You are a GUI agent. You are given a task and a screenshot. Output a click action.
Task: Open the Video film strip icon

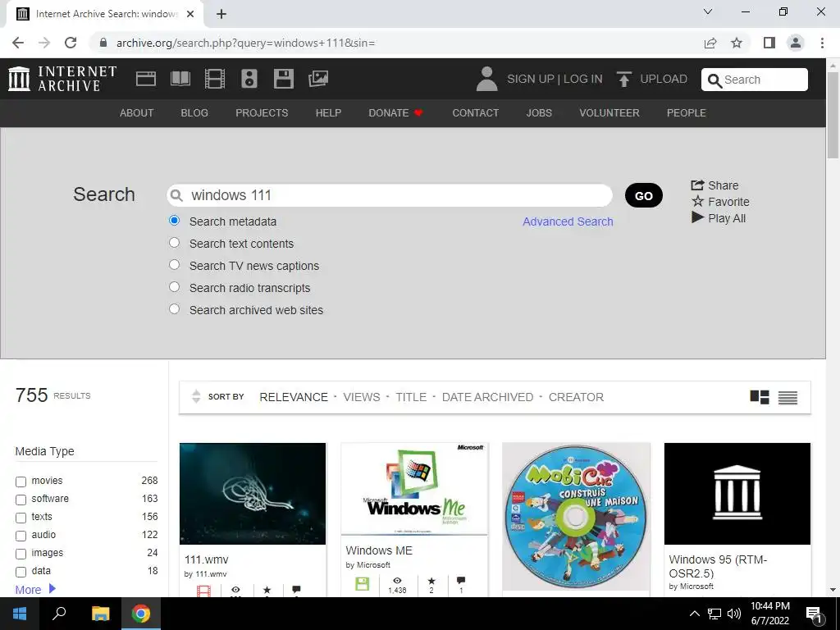tap(214, 79)
